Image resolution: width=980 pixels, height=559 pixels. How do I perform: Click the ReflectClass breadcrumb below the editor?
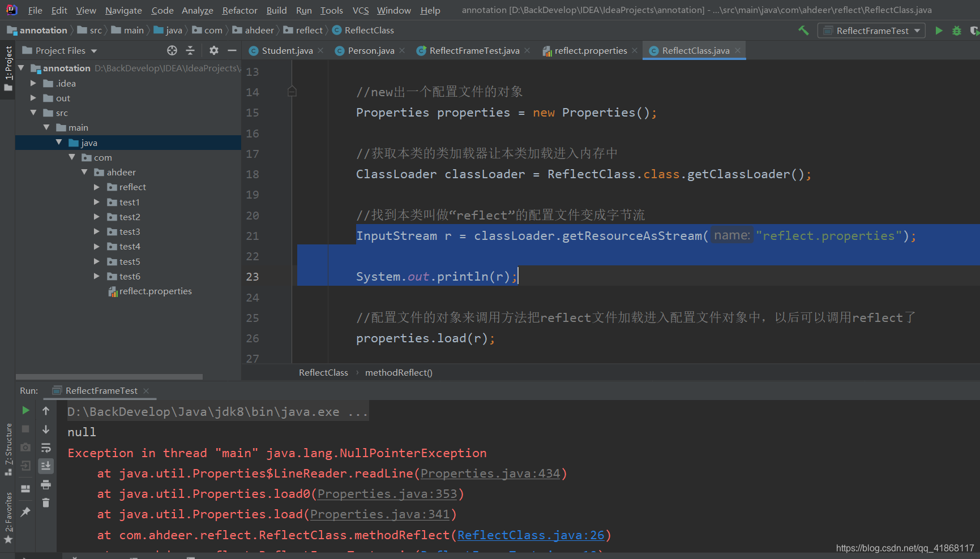[x=323, y=372]
